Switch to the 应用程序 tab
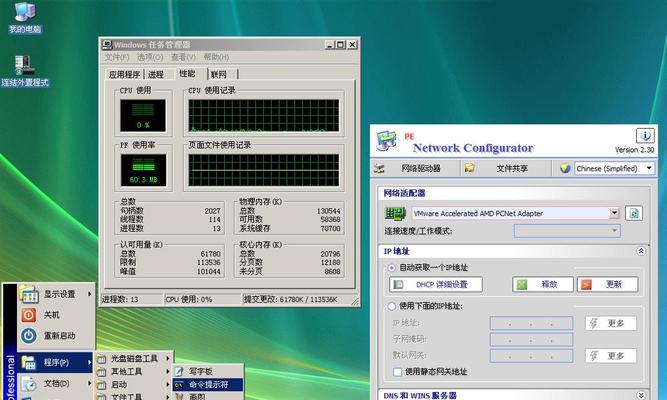The width and height of the screenshot is (667, 400). coord(125,75)
